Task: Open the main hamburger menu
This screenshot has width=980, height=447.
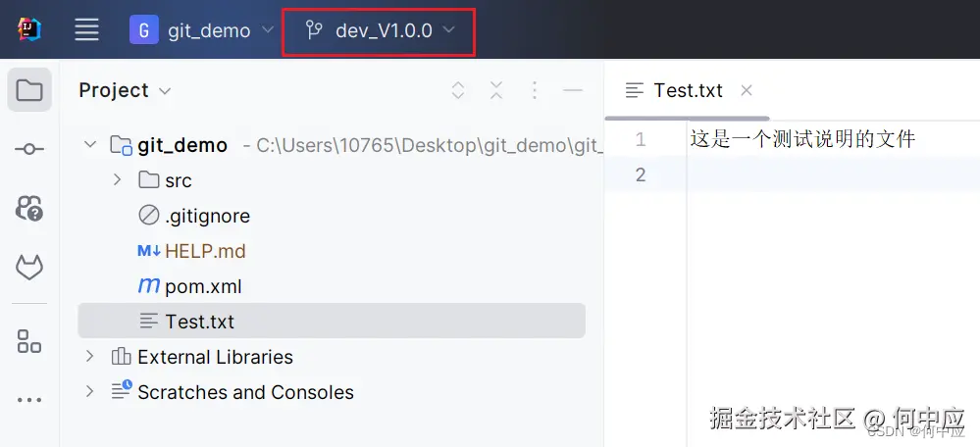Action: tap(87, 29)
